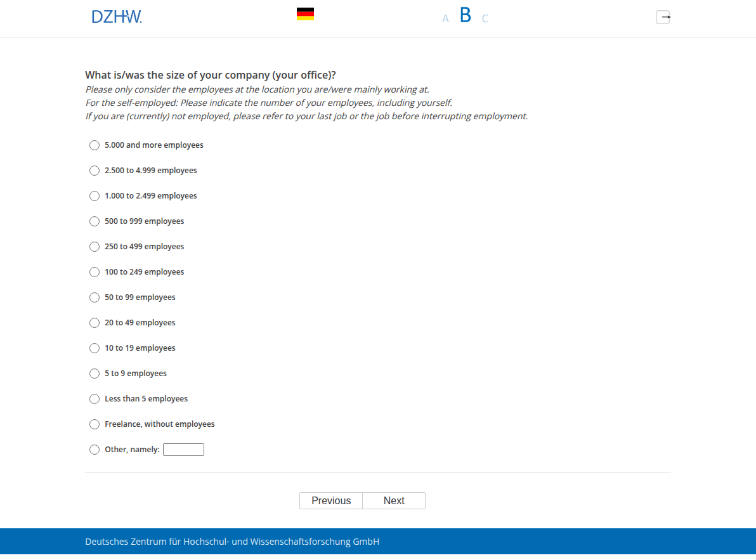Select medium font size B
The height and width of the screenshot is (560, 756).
point(466,15)
